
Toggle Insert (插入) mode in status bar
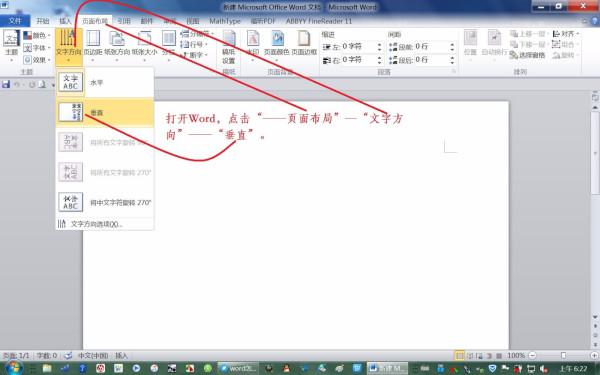pos(121,355)
